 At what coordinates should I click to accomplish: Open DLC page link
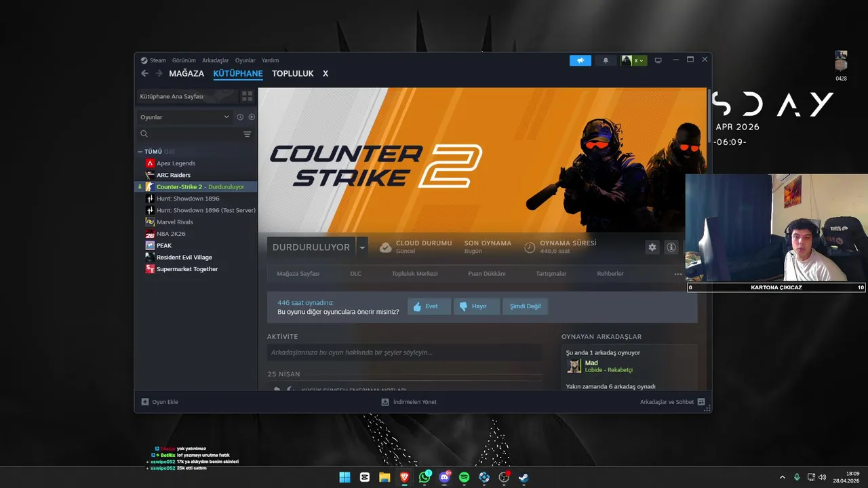coord(356,274)
